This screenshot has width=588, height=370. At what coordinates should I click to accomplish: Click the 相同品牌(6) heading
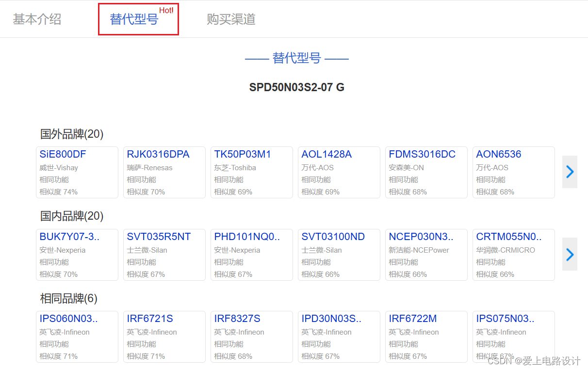coord(68,298)
